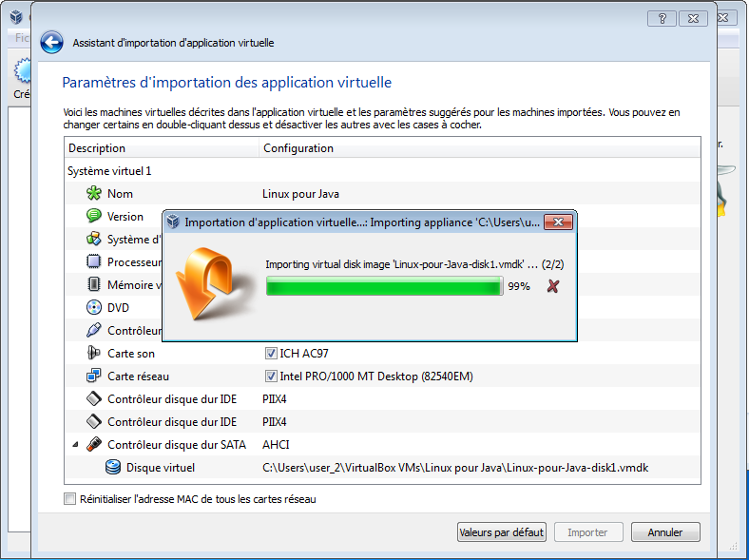Click the Importer button
This screenshot has width=749, height=560.
coord(588,531)
